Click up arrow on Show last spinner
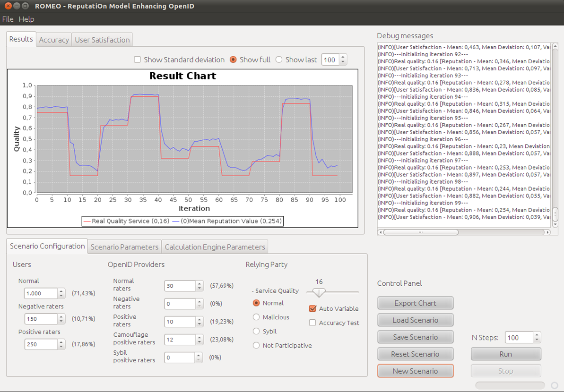The height and width of the screenshot is (392, 564). click(343, 57)
